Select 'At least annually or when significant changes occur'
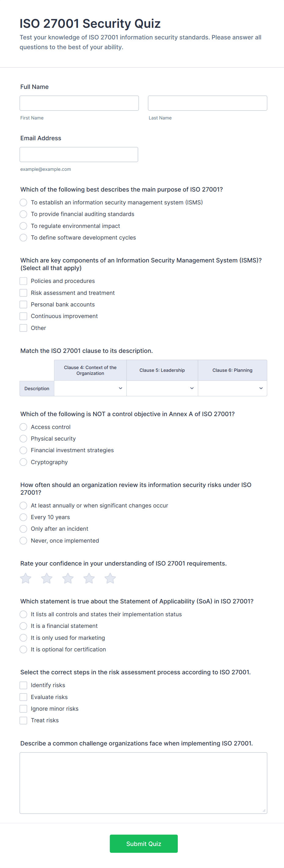 pos(23,505)
